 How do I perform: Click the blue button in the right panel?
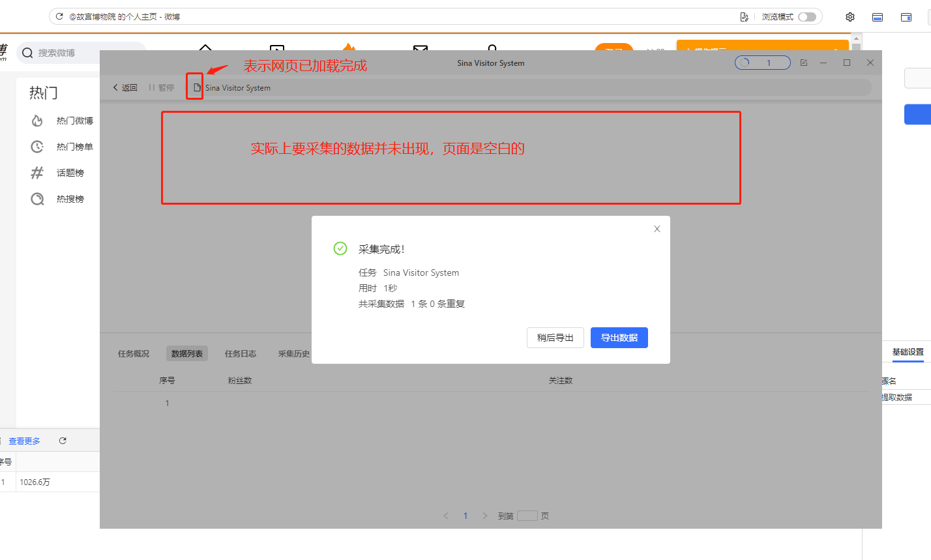[x=917, y=114]
